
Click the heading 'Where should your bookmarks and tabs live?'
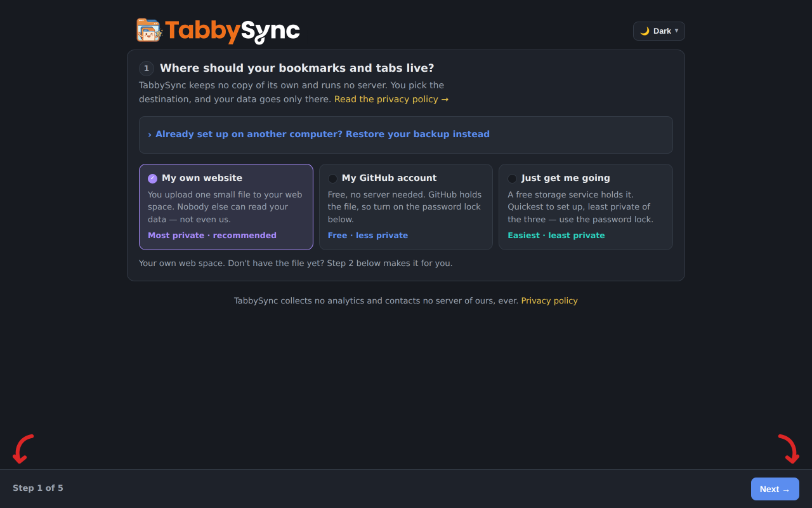pyautogui.click(x=297, y=68)
